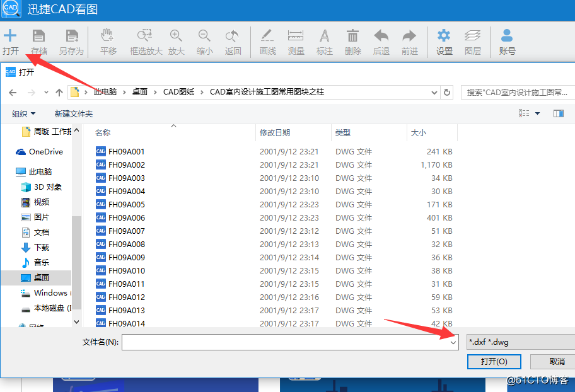The height and width of the screenshot is (392, 575).
Task: Select the 框选放大 zoom window tool
Action: pos(145,35)
